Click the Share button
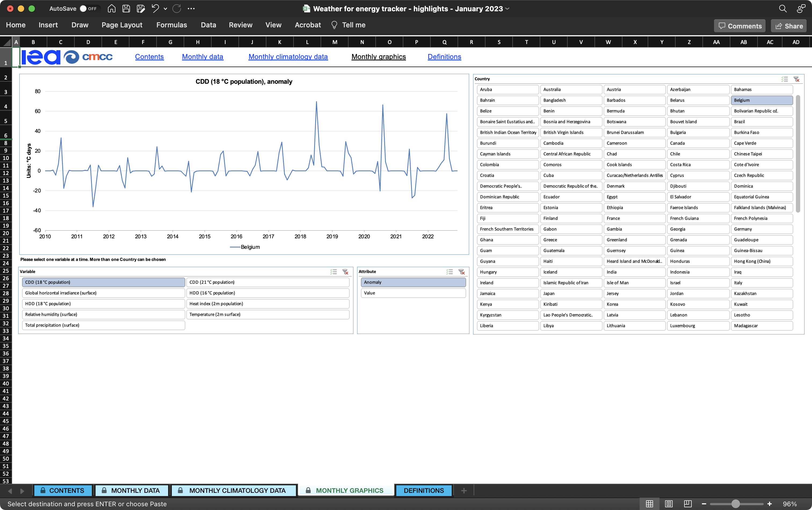This screenshot has height=510, width=812. [x=789, y=26]
